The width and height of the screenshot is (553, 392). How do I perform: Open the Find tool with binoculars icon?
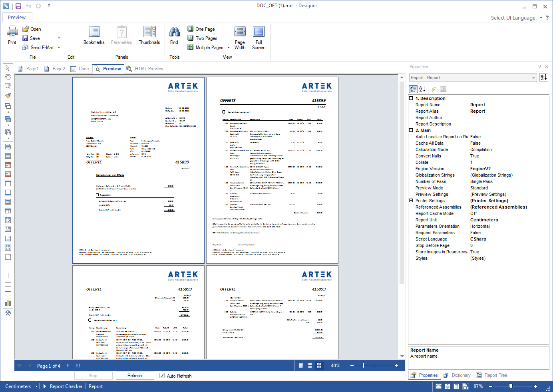pos(174,36)
